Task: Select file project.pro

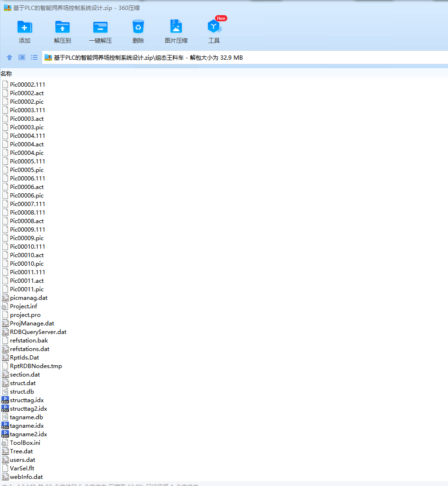Action: (21, 315)
